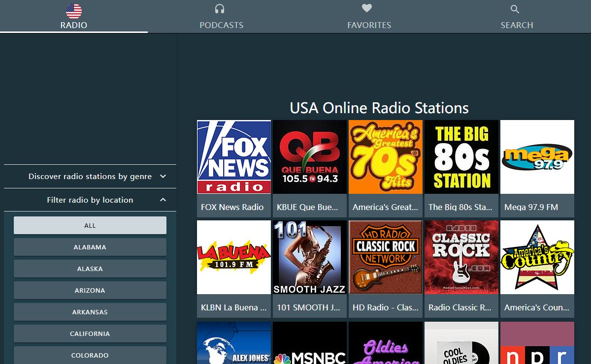Expand Discover radio stations by genre
591x364 pixels.
90,177
